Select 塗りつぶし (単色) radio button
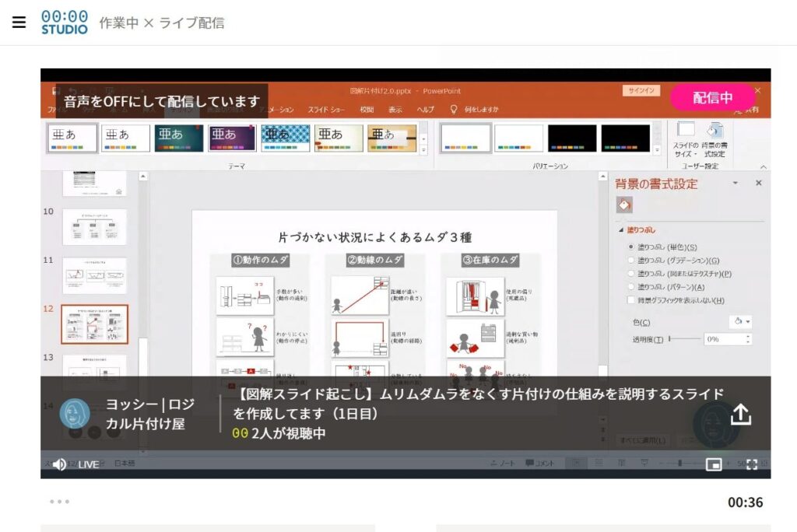Screen dimensions: 797x532 (x=630, y=247)
